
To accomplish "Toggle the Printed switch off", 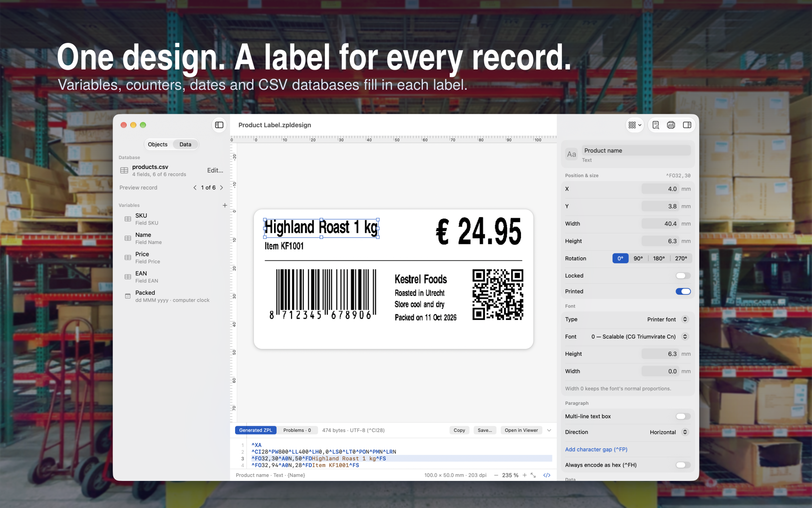I will click(683, 291).
